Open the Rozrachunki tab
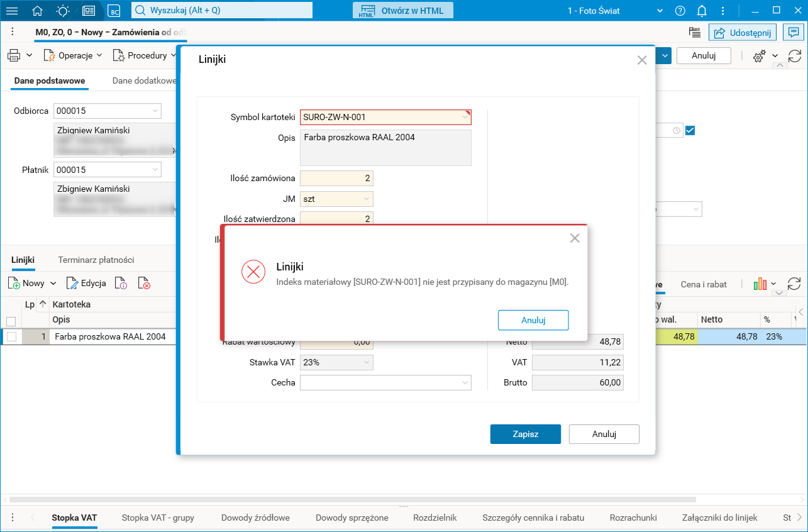Image resolution: width=808 pixels, height=532 pixels. 633,518
